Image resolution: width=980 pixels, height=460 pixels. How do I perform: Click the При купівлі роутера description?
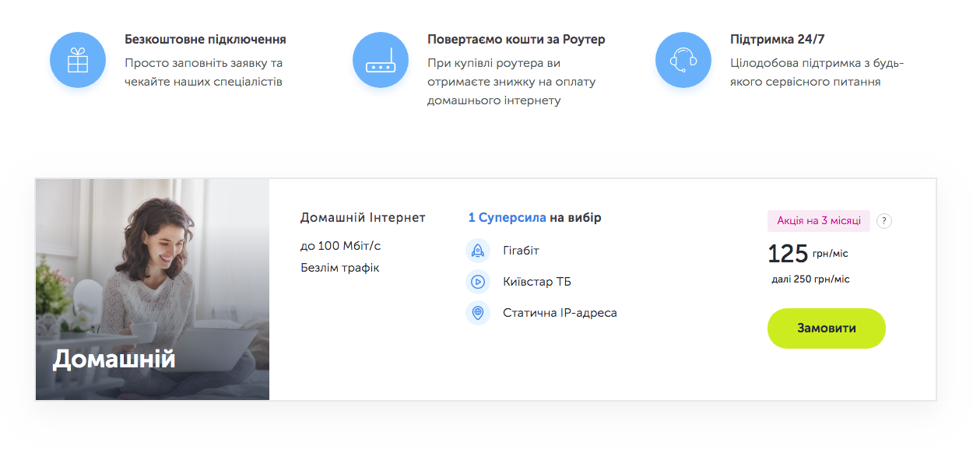coord(511,82)
